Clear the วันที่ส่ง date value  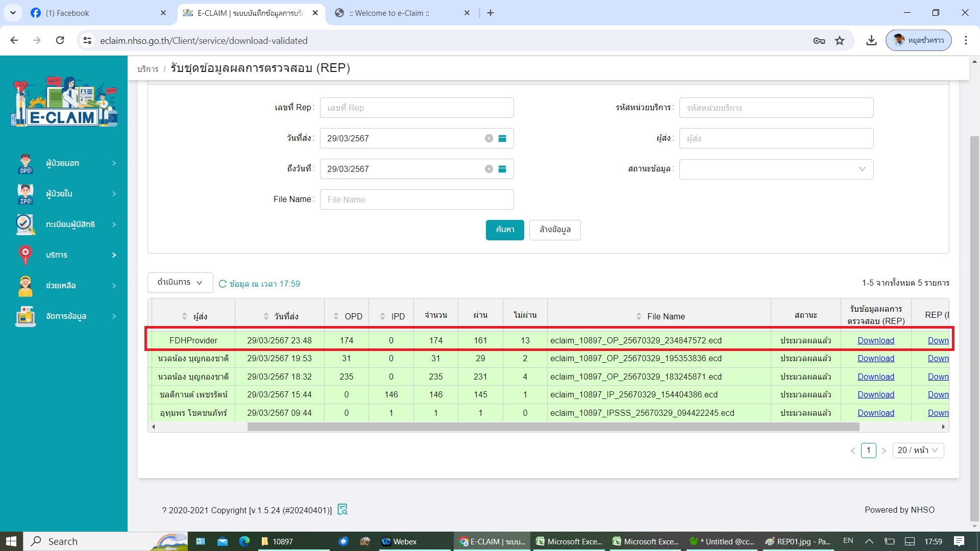click(489, 138)
